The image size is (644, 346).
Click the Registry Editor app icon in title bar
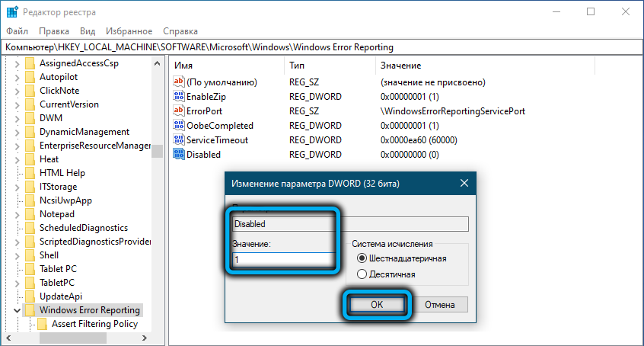click(x=13, y=12)
